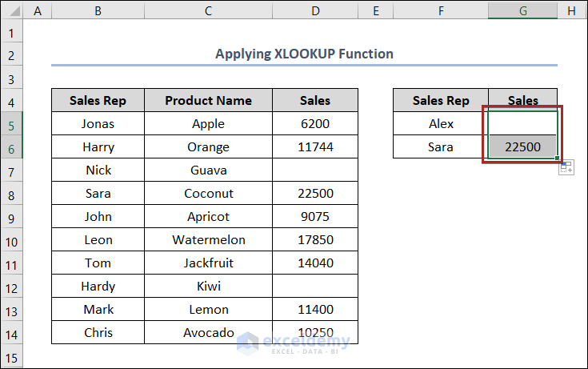Click the Chris cell in row 14
This screenshot has height=369, width=588.
[98, 333]
